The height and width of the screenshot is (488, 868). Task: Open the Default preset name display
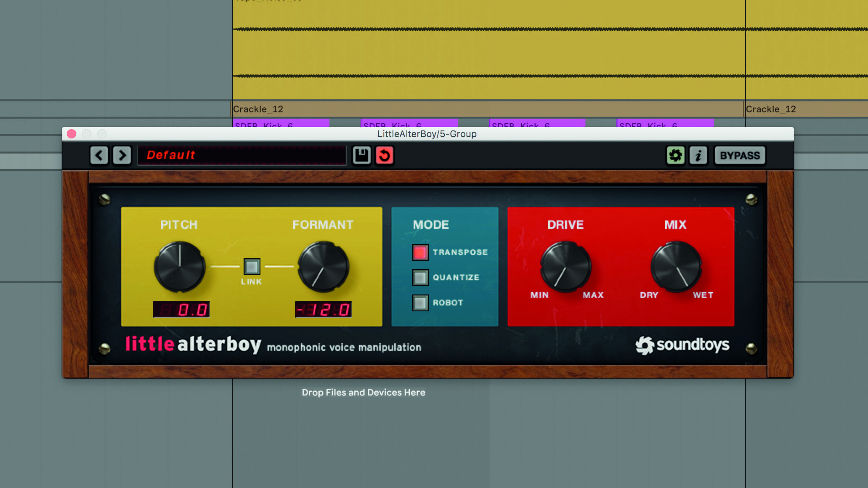[242, 155]
